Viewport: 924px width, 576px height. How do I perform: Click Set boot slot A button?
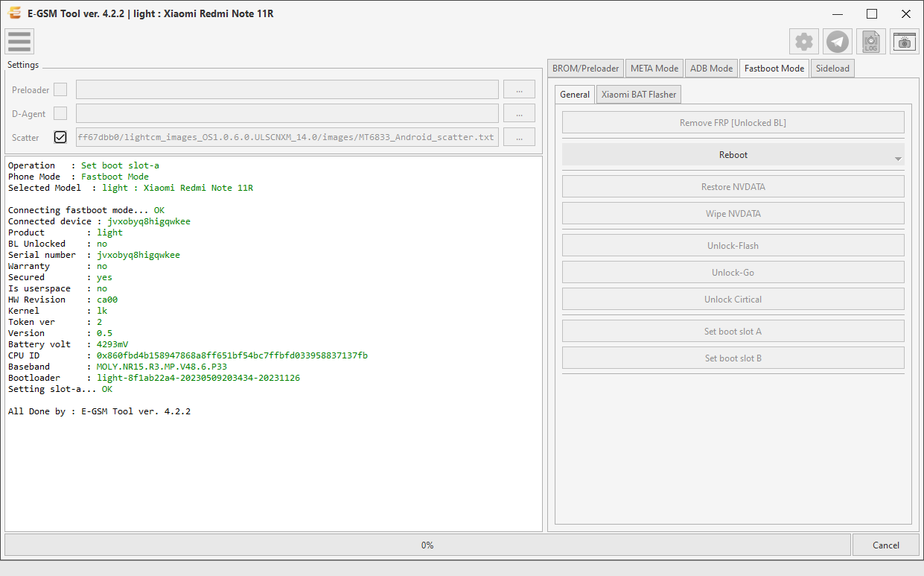coord(733,331)
